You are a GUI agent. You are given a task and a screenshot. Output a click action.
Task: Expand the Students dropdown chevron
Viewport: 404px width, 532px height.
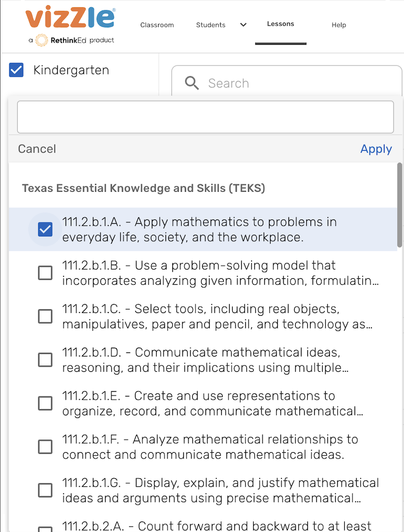pyautogui.click(x=243, y=25)
